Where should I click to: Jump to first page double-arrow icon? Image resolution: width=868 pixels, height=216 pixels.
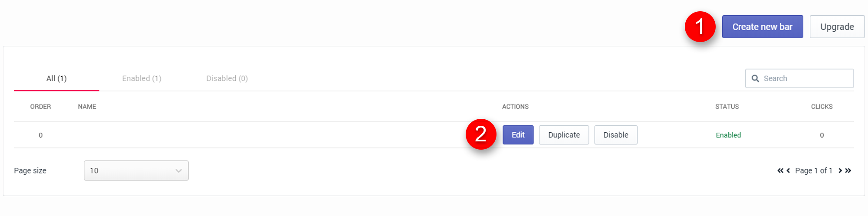(780, 170)
